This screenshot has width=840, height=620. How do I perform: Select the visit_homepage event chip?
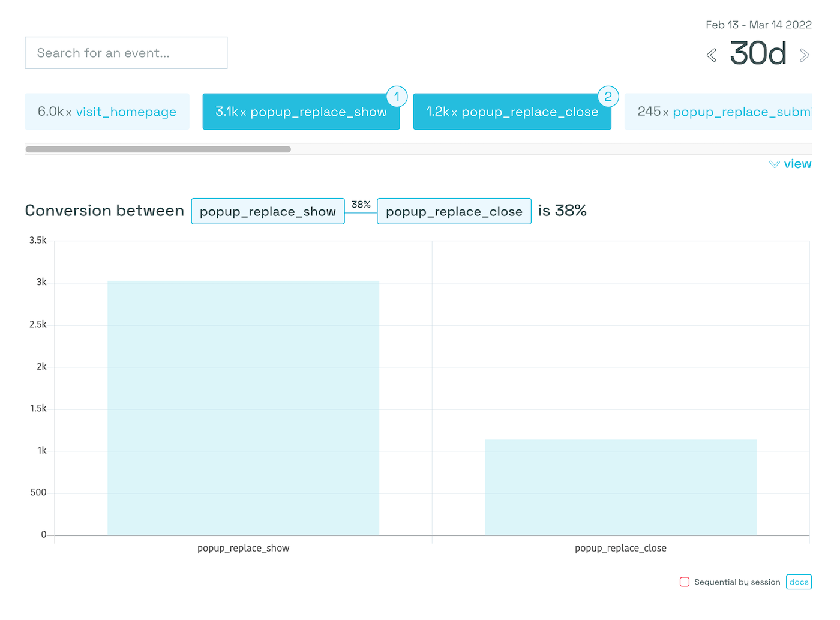pos(107,112)
